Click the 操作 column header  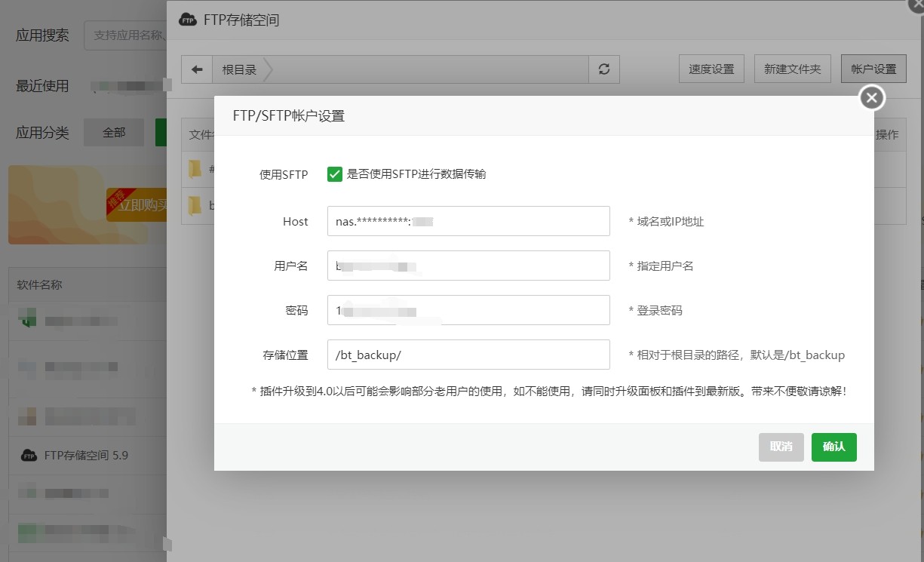tap(887, 135)
